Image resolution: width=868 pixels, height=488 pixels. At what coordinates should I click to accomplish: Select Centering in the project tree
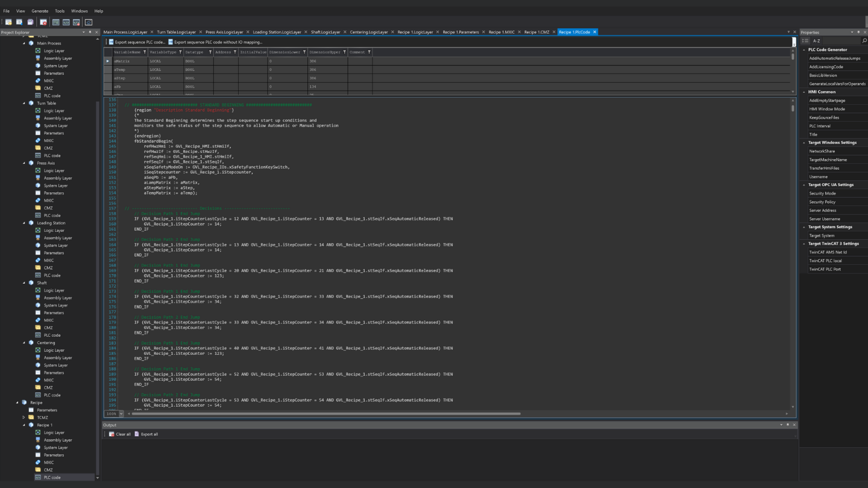(x=46, y=343)
